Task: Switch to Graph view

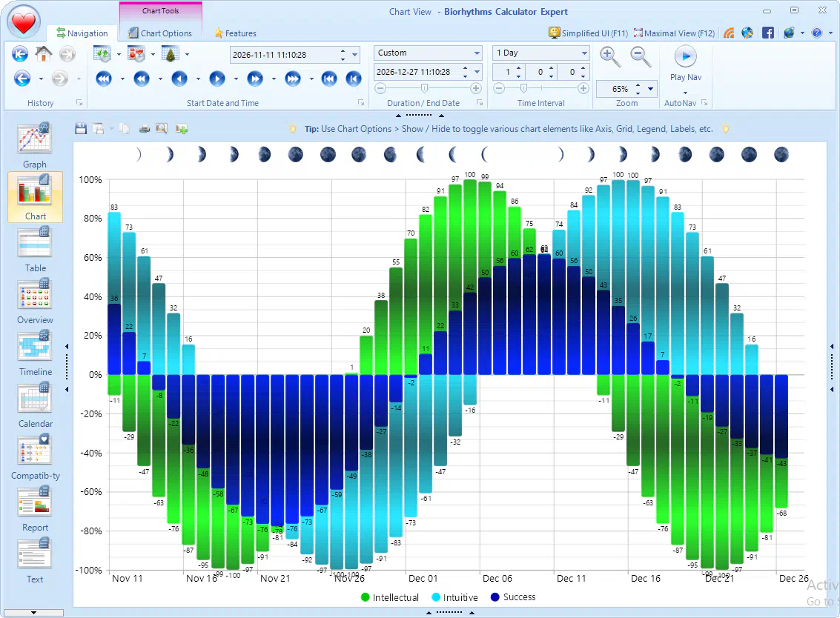Action: 35,145
